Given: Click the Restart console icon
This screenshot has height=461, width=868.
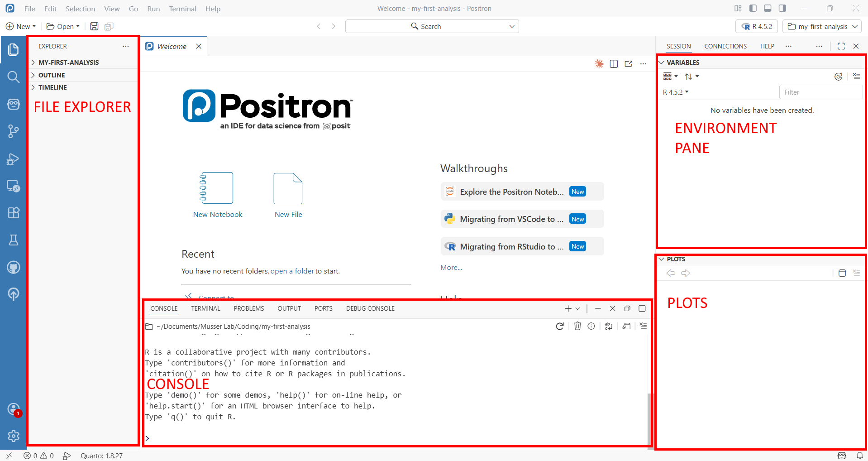Looking at the screenshot, I should pos(560,326).
